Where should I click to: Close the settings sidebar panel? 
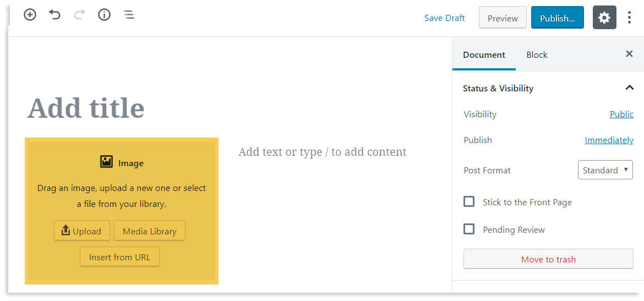pyautogui.click(x=629, y=54)
